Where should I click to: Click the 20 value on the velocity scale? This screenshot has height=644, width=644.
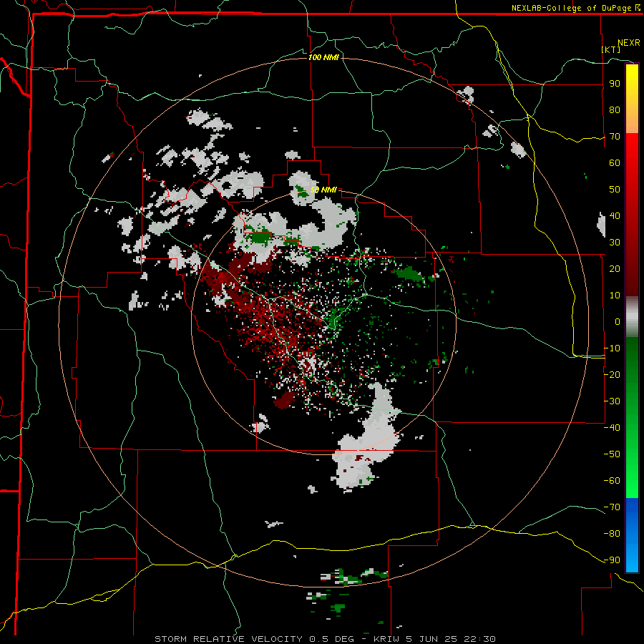tap(615, 268)
